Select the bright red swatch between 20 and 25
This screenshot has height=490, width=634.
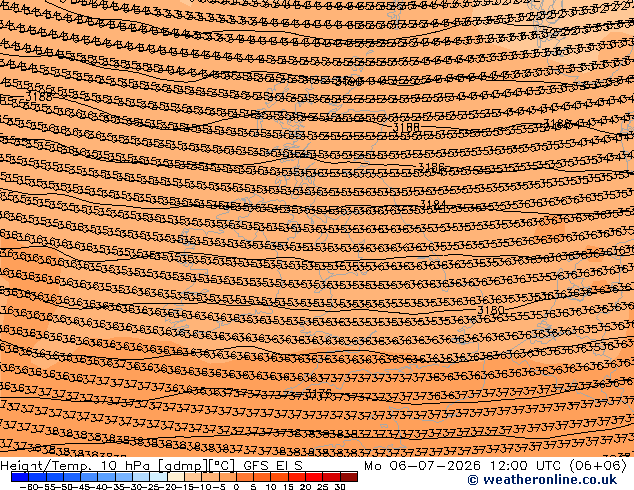pyautogui.click(x=314, y=477)
